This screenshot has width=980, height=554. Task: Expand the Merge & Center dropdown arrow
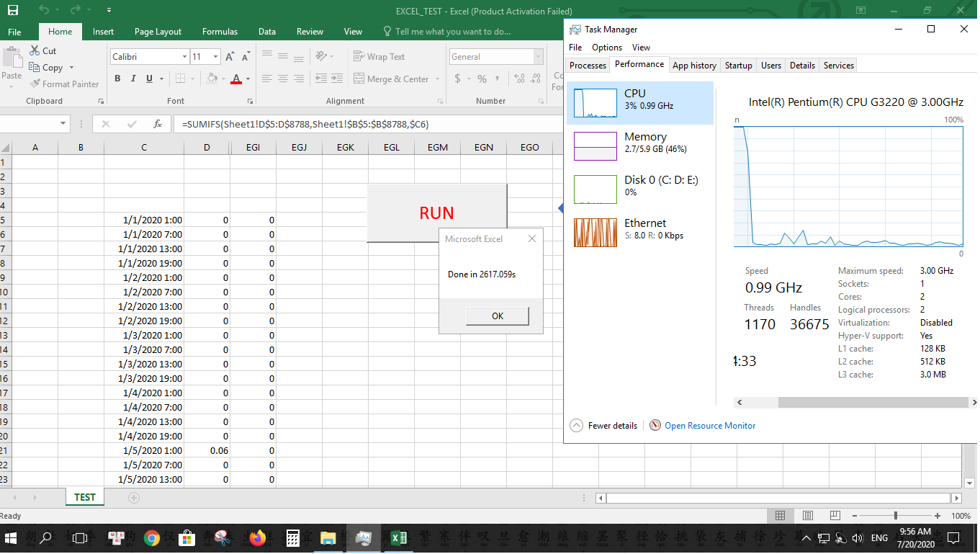[436, 79]
